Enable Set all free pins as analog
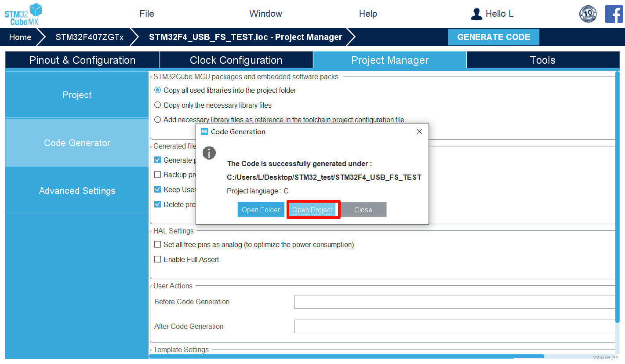Screen dimensions: 625x364 click(158, 244)
